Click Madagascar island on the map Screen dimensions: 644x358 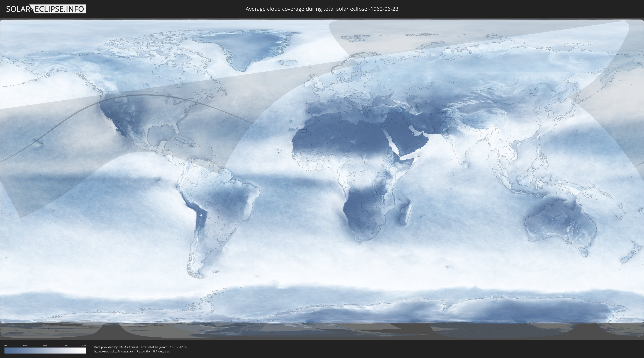click(x=406, y=212)
